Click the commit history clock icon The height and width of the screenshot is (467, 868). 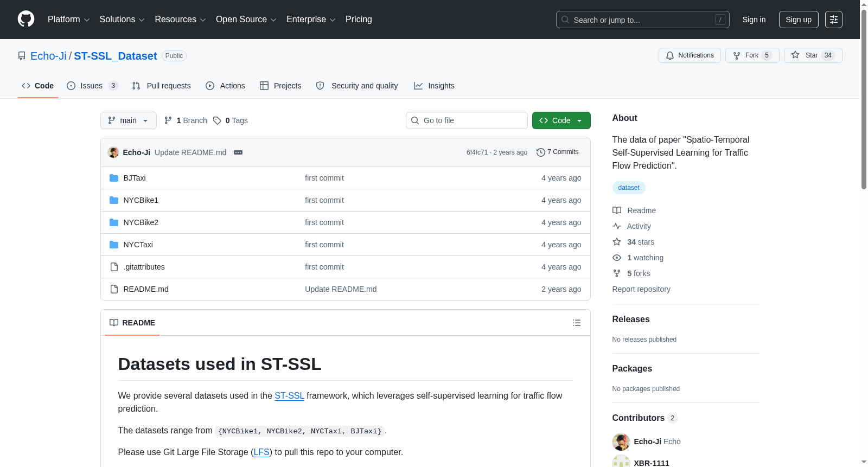[540, 152]
